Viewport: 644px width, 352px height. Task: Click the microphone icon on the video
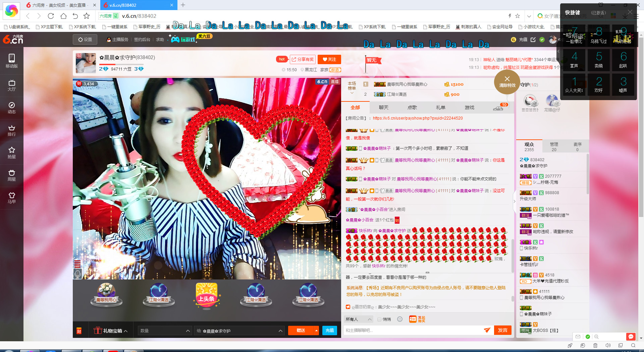point(77,274)
